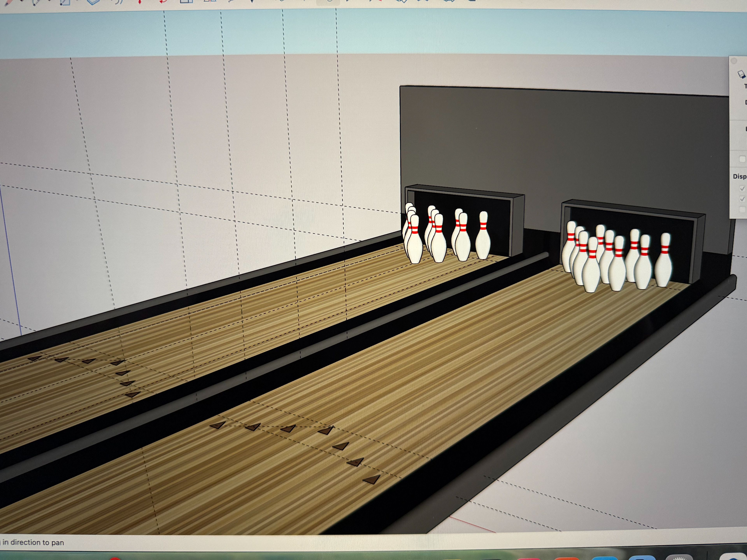Uncheck the second checked box under Display
The height and width of the screenshot is (560, 747).
click(742, 199)
